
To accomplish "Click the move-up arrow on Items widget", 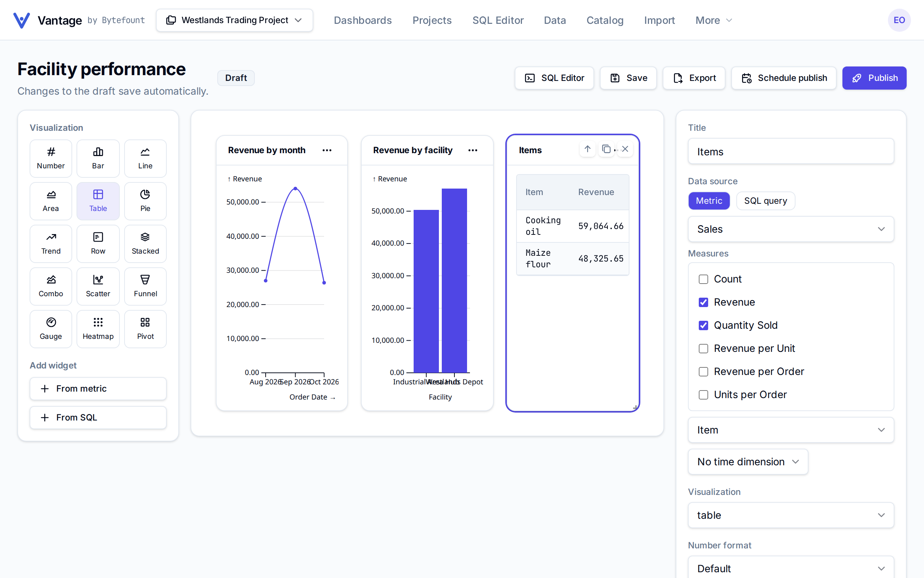I will point(587,149).
